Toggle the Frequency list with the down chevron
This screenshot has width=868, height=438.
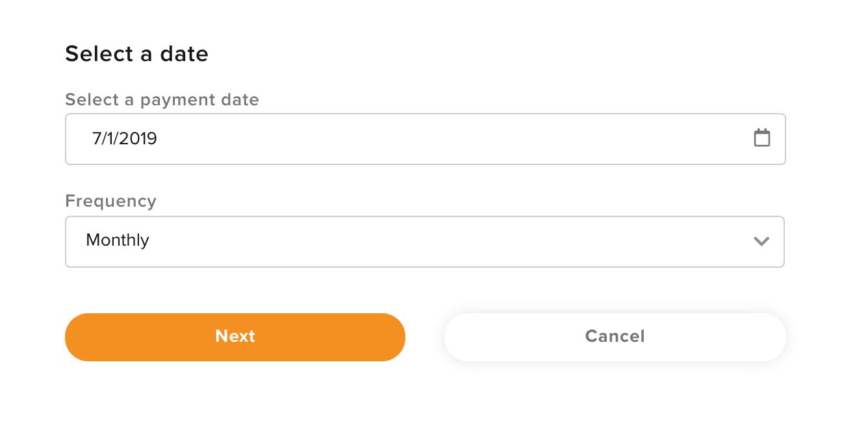pyautogui.click(x=761, y=241)
